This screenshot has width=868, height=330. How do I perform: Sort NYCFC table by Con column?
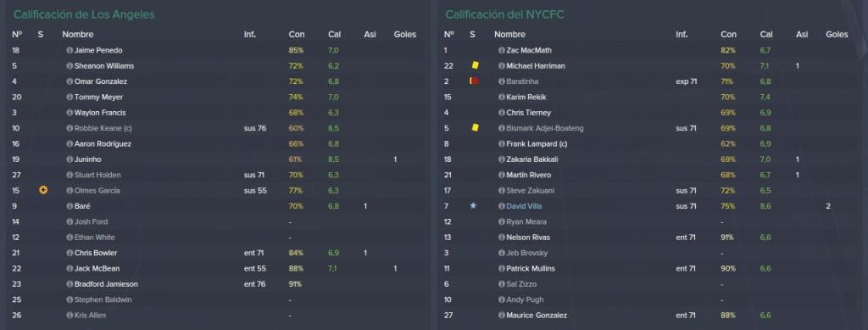click(728, 34)
